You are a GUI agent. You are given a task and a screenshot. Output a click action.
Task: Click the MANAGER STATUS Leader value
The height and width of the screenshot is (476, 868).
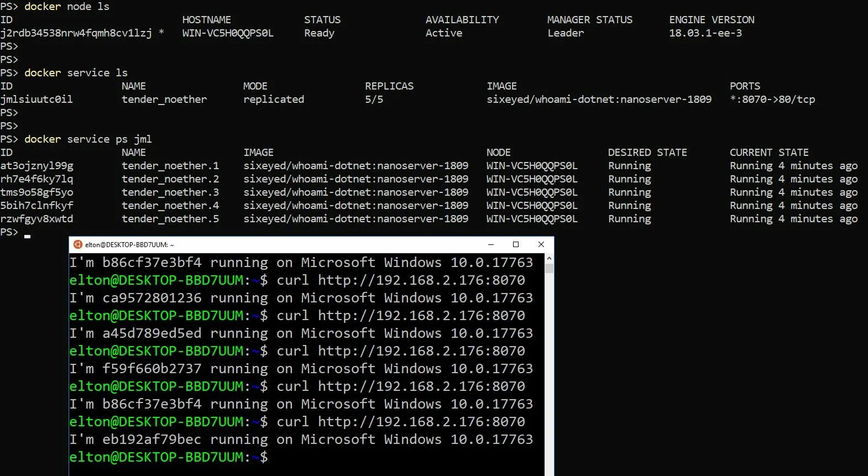(x=566, y=33)
